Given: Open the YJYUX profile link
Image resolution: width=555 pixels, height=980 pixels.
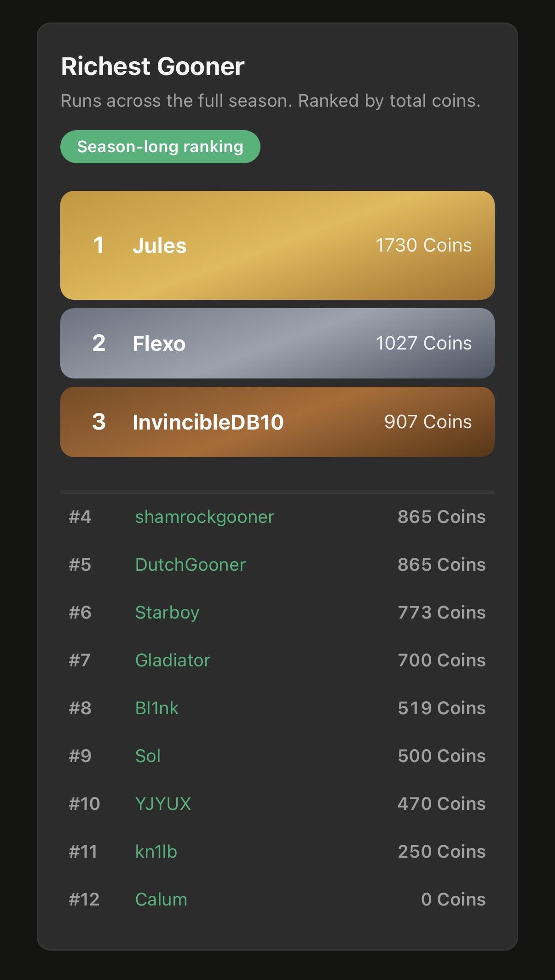Looking at the screenshot, I should pos(163,804).
